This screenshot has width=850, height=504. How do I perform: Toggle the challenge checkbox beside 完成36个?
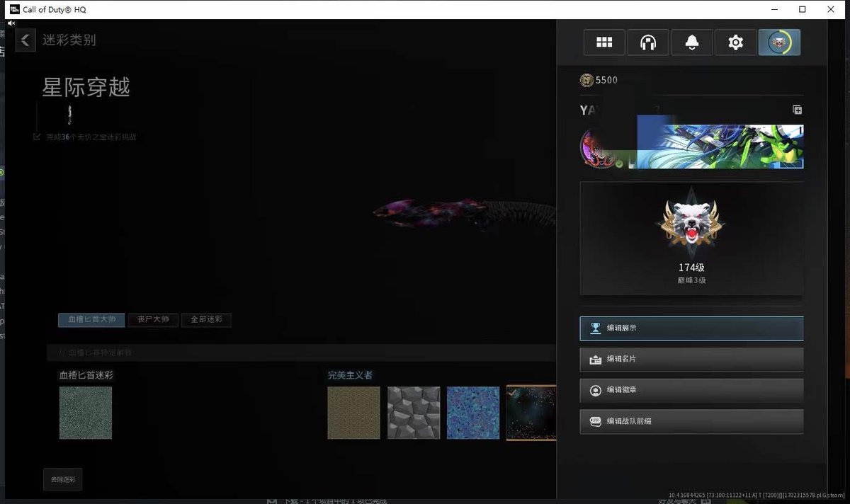(x=37, y=137)
